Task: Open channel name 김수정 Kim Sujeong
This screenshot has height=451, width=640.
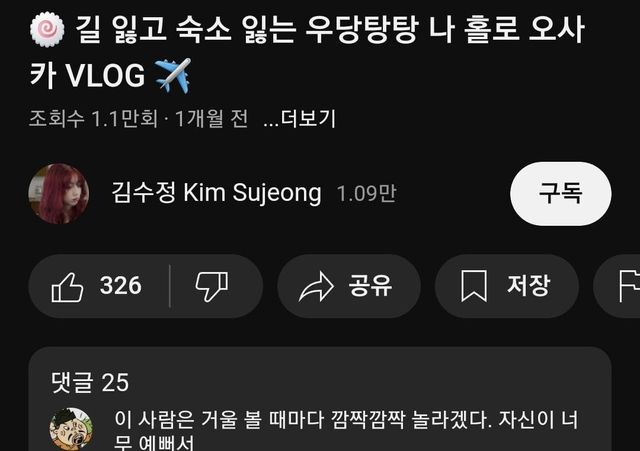Action: point(216,193)
